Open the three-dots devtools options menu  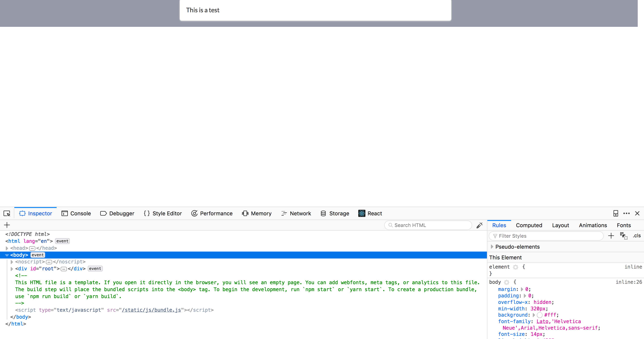click(x=627, y=213)
